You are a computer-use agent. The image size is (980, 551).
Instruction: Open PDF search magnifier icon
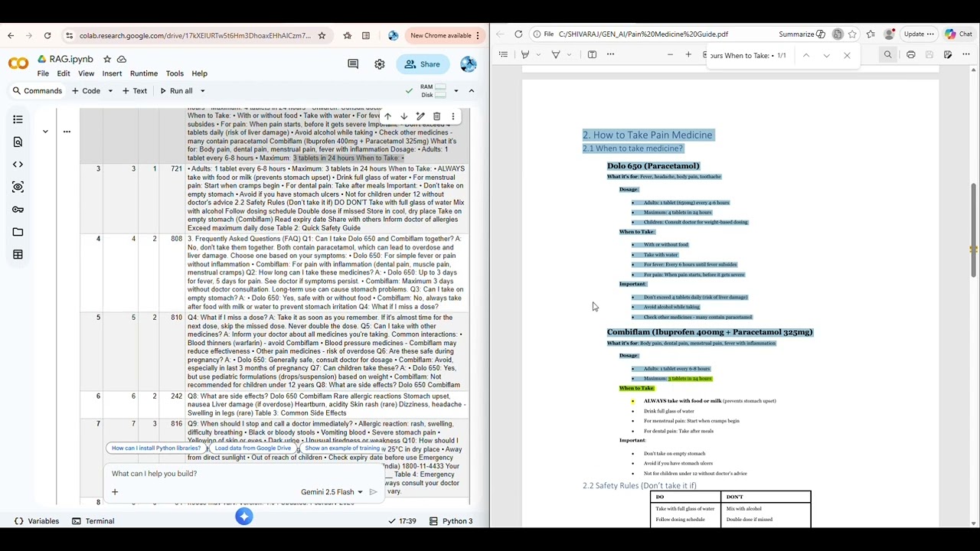click(x=888, y=54)
